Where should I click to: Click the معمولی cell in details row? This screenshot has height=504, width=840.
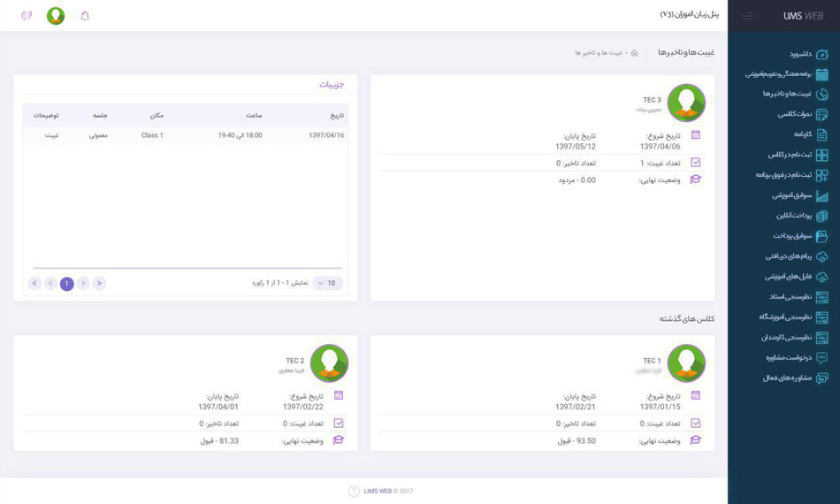(98, 135)
